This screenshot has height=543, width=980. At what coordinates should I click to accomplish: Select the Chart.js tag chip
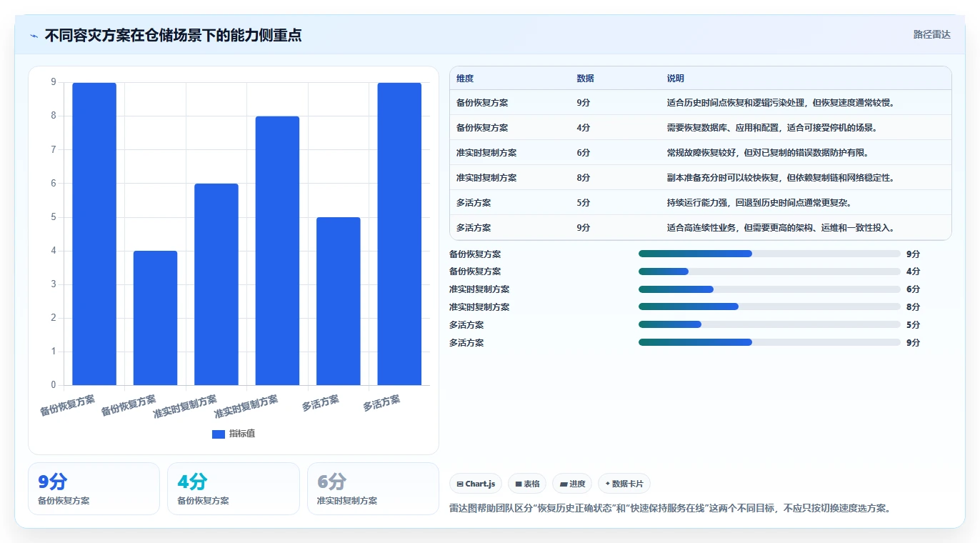[x=476, y=484]
